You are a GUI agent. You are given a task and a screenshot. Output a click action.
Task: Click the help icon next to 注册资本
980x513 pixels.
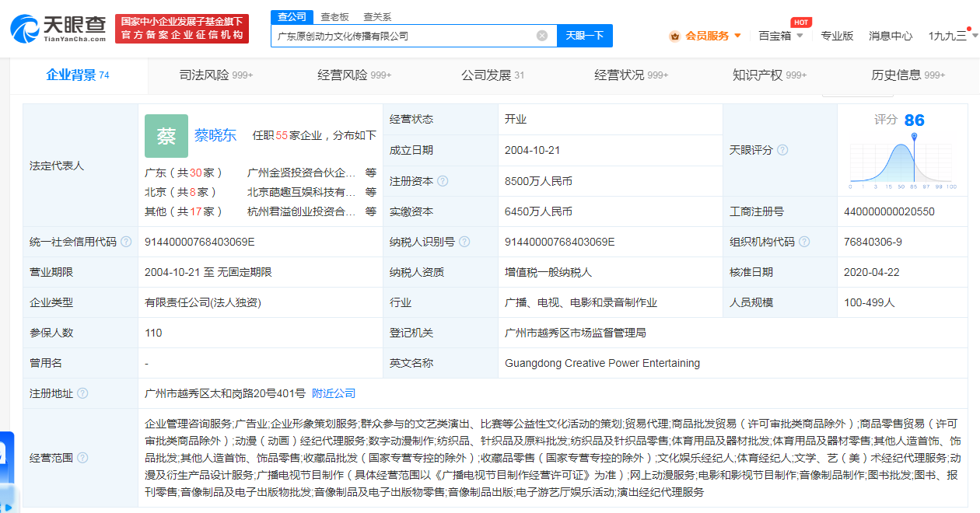(443, 181)
